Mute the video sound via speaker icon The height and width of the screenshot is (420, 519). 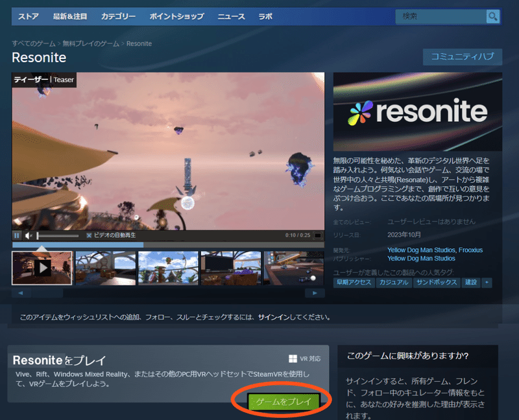coord(29,235)
